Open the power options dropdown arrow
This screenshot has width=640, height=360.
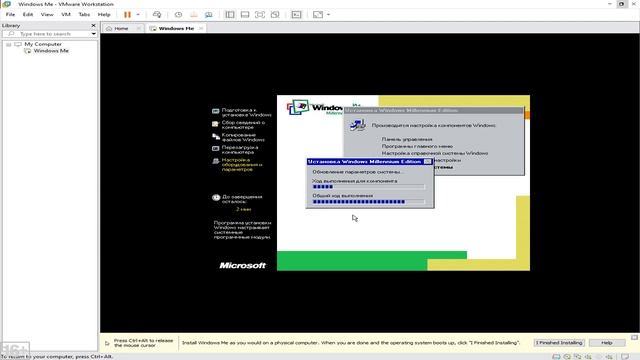(x=138, y=15)
